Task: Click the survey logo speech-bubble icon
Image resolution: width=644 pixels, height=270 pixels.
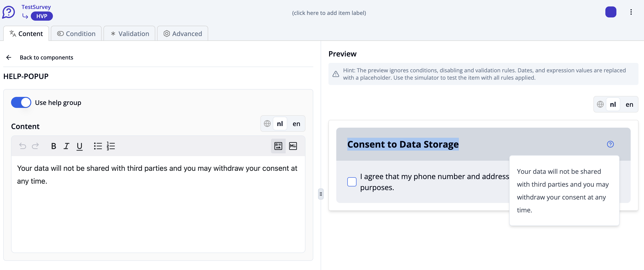Action: [9, 12]
